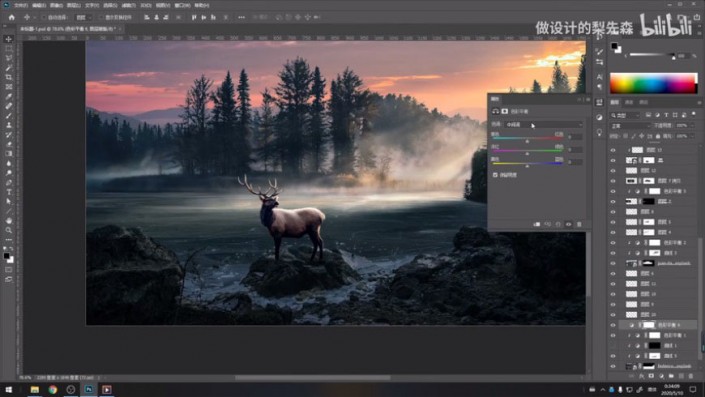Toggle the Preserve Luminosity checkbox
Image resolution: width=705 pixels, height=397 pixels.
click(x=495, y=175)
